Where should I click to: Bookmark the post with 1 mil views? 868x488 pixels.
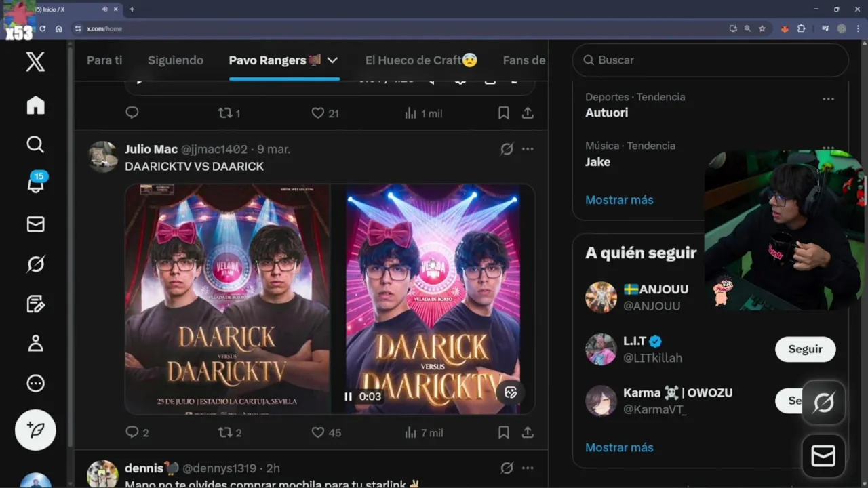503,113
